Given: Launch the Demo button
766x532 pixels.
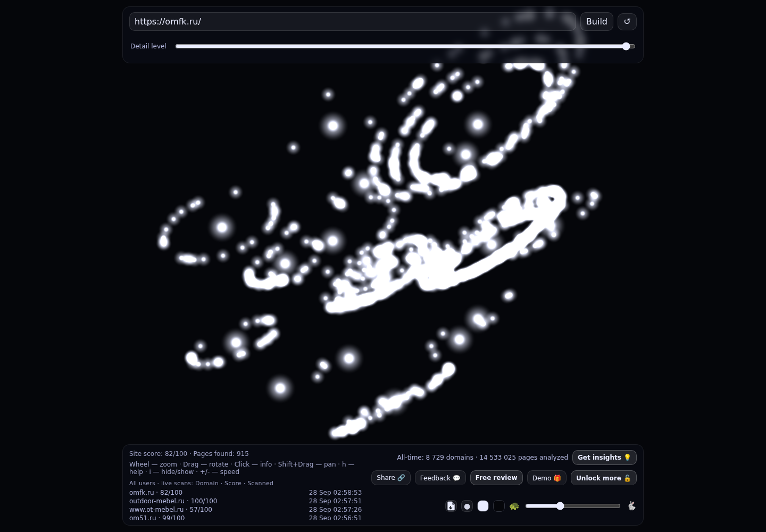Looking at the screenshot, I should 547,478.
